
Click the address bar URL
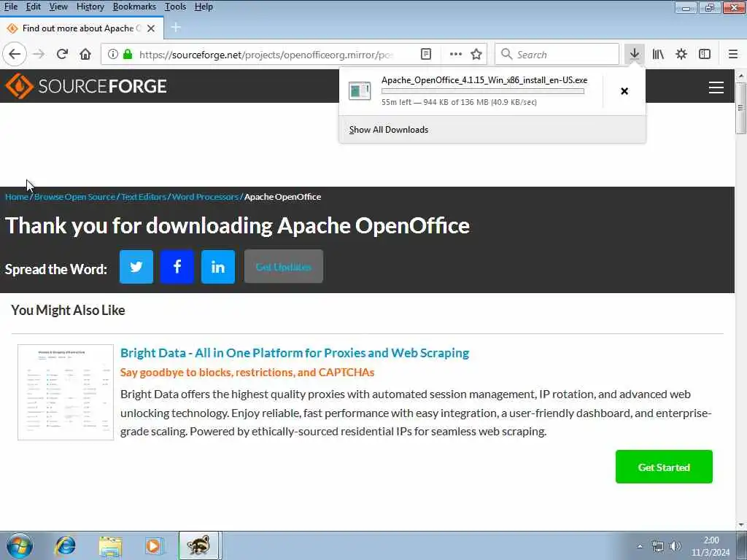click(x=267, y=54)
